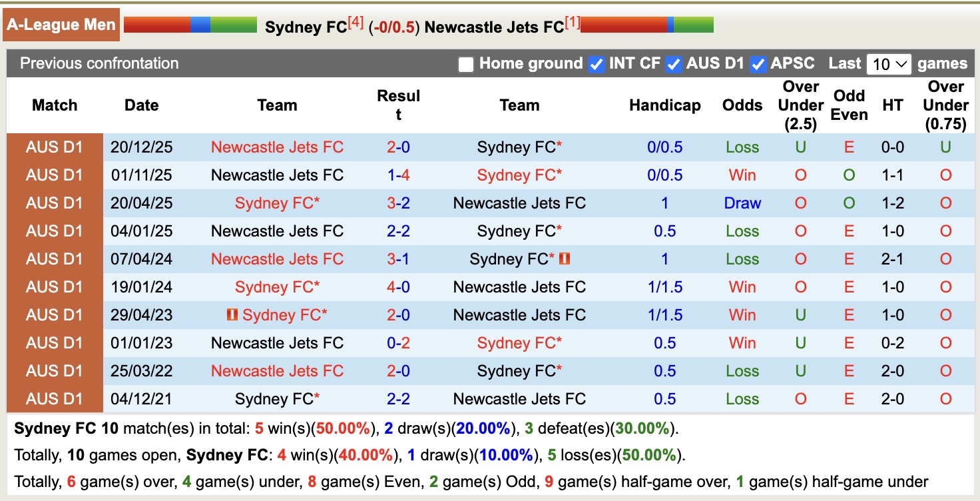The width and height of the screenshot is (980, 501).
Task: Select the Previous confrontation header
Action: pyautogui.click(x=99, y=64)
